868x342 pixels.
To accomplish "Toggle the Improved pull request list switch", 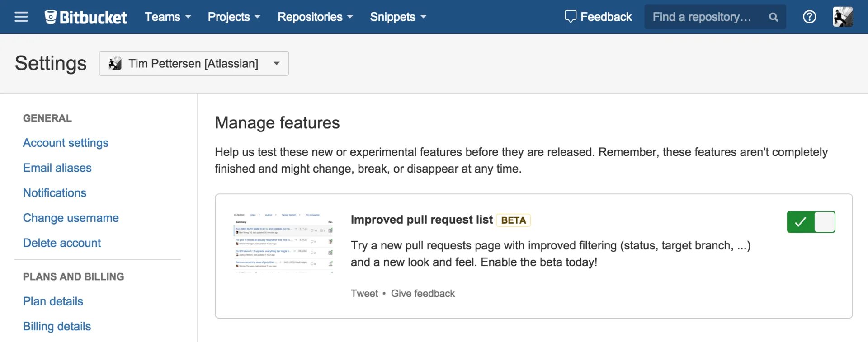I will (x=811, y=222).
